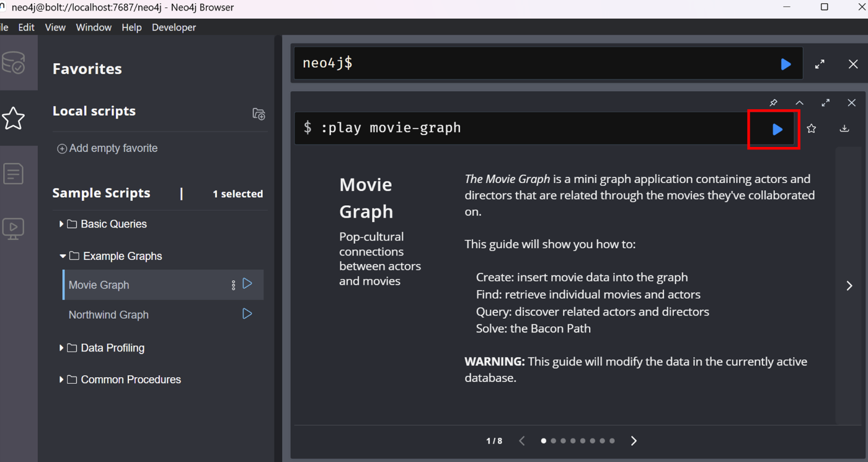Image resolution: width=868 pixels, height=462 pixels.
Task: Click the :play movie-graph command text
Action: coord(391,128)
